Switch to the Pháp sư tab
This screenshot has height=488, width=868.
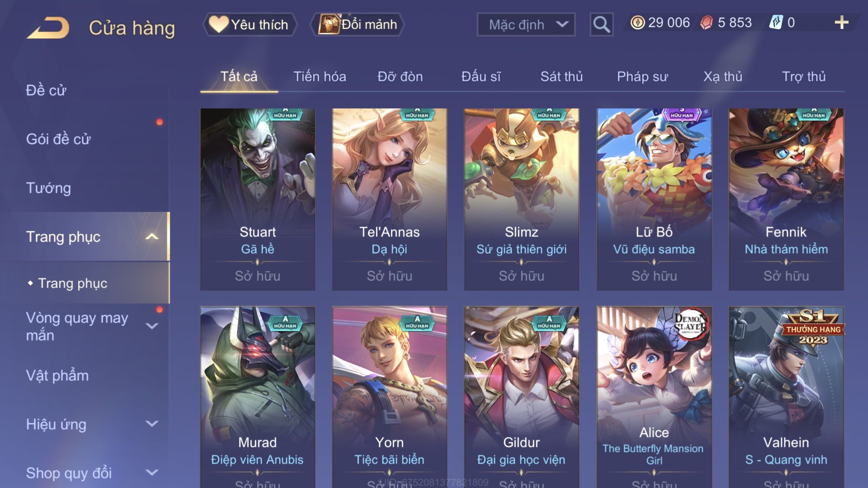tap(642, 77)
